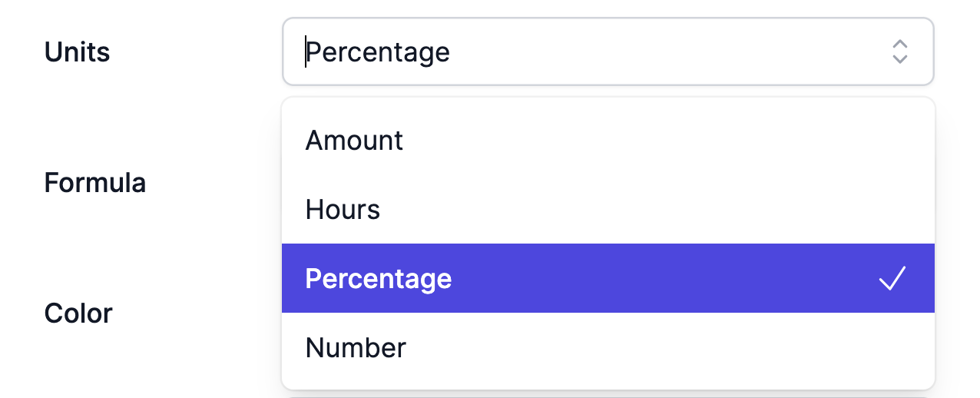
Task: Select the Amount option
Action: point(608,141)
